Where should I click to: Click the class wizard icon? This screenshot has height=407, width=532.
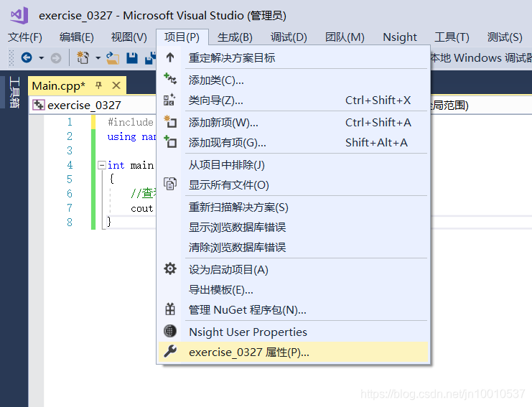click(x=169, y=99)
